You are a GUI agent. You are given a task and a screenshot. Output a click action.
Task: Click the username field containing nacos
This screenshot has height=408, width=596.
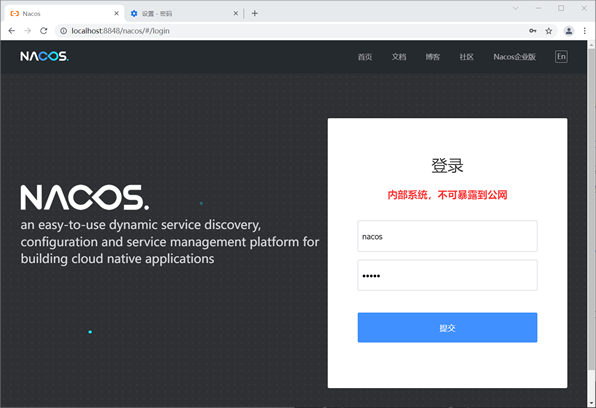pos(447,236)
